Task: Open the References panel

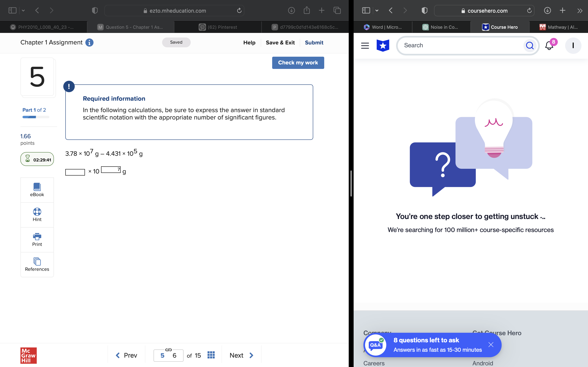Action: point(37,265)
